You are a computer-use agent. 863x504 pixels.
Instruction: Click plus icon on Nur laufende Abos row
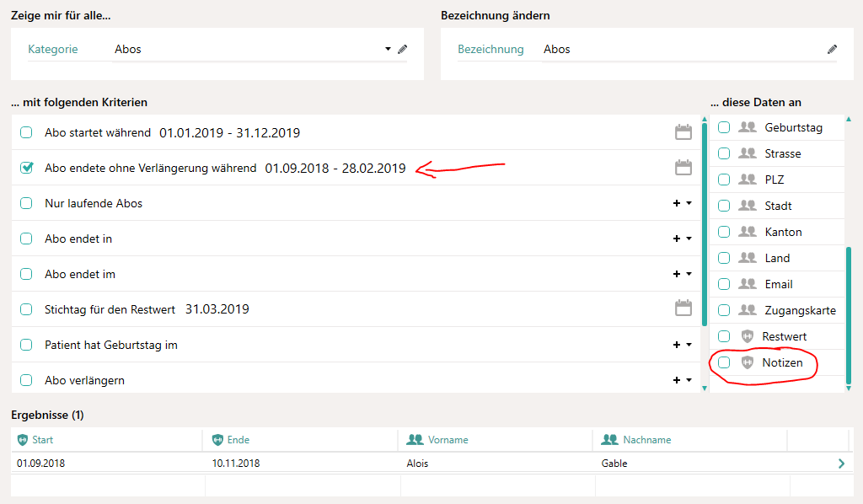point(677,203)
